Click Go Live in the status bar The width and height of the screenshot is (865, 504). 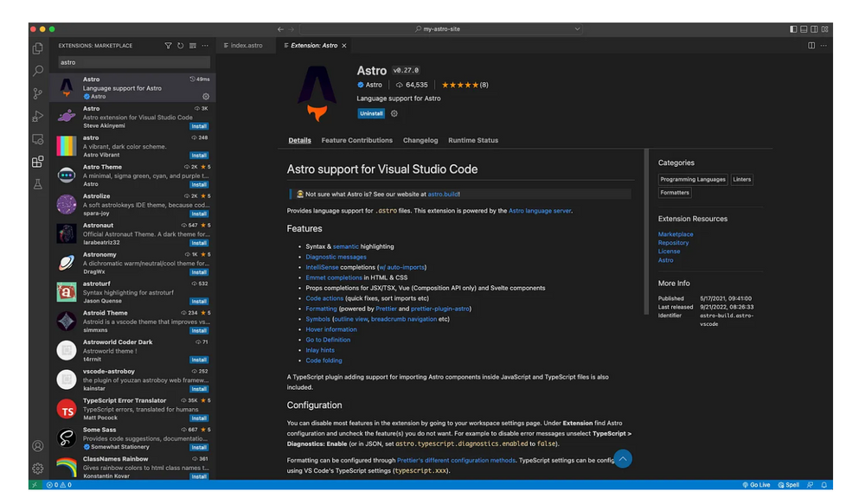point(756,484)
